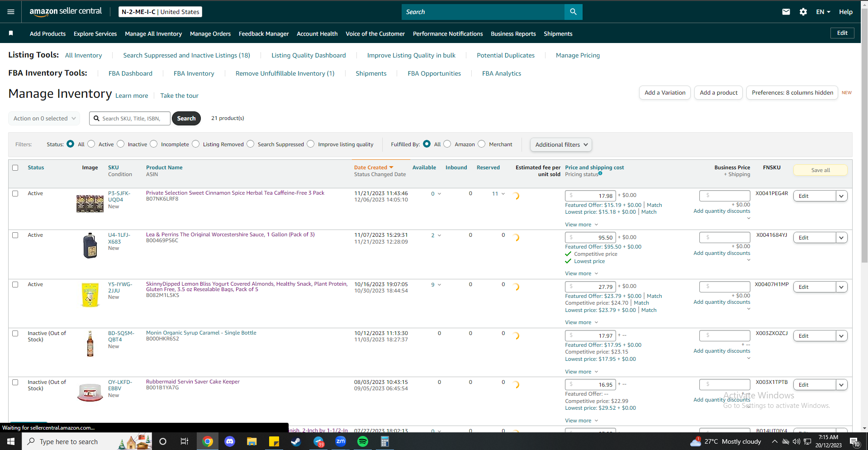The width and height of the screenshot is (868, 450).
Task: Select the Search Suppressed status filter
Action: (251, 144)
